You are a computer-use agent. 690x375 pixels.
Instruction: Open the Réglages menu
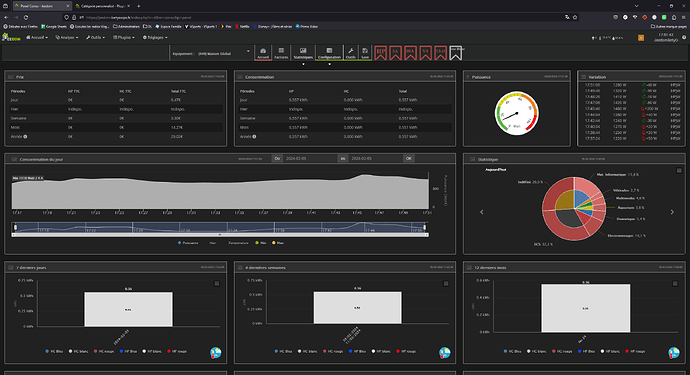pyautogui.click(x=155, y=37)
